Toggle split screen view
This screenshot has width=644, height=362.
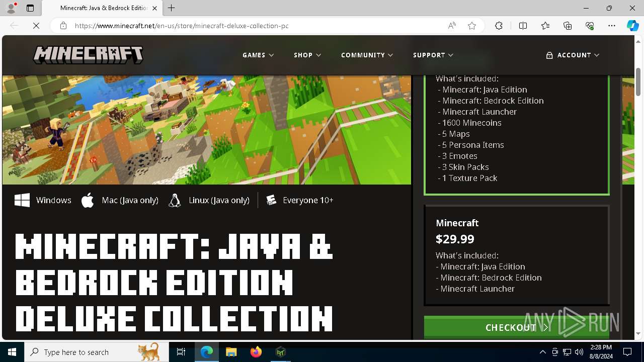tap(523, 26)
